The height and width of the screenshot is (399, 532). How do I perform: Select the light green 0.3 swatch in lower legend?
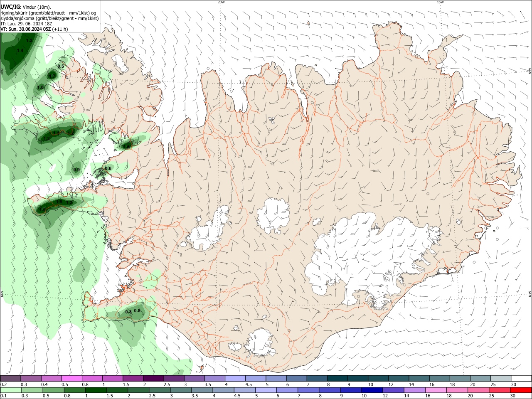point(32,390)
